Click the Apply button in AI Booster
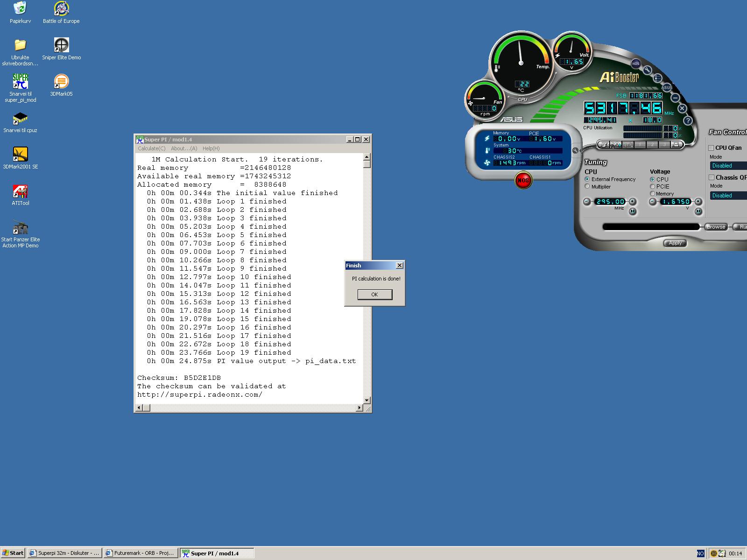This screenshot has width=747, height=560. [675, 243]
